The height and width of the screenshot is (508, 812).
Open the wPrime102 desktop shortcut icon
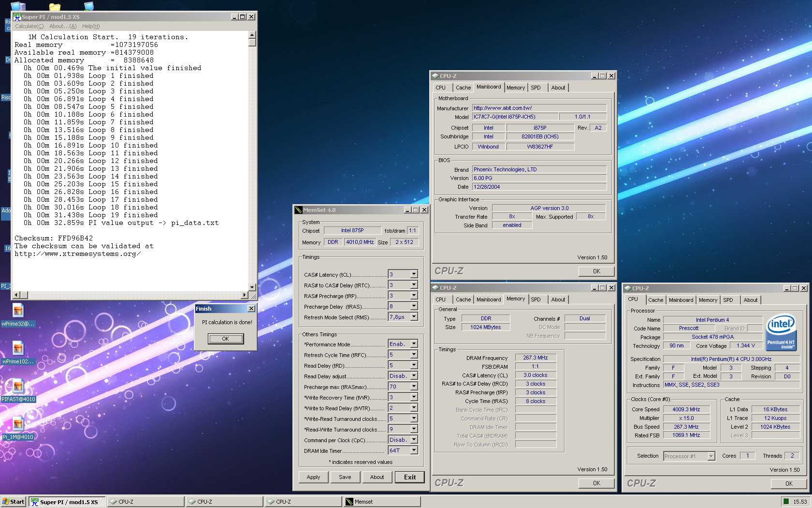[18, 348]
